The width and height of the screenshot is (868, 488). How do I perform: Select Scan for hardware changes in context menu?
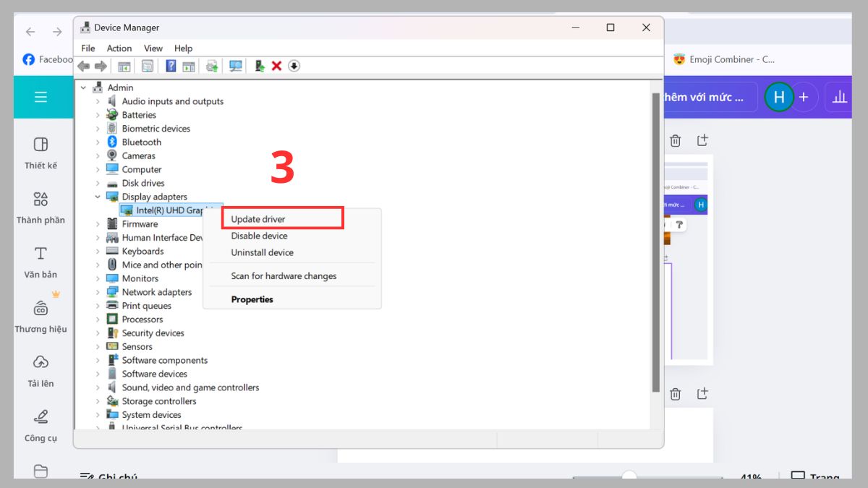[x=284, y=275]
